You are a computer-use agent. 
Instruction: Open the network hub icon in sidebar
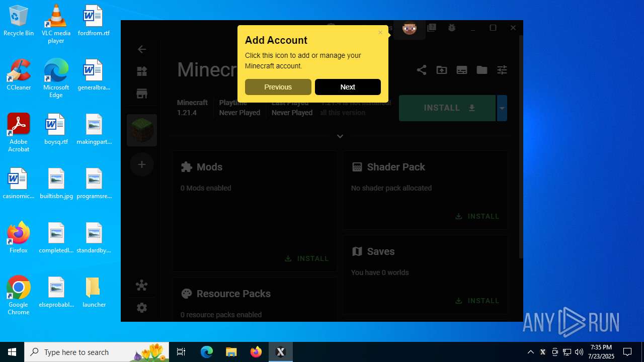(x=142, y=286)
